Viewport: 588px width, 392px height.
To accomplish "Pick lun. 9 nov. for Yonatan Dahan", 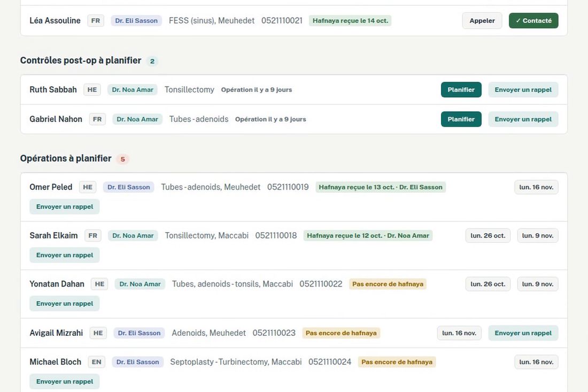I will (538, 284).
